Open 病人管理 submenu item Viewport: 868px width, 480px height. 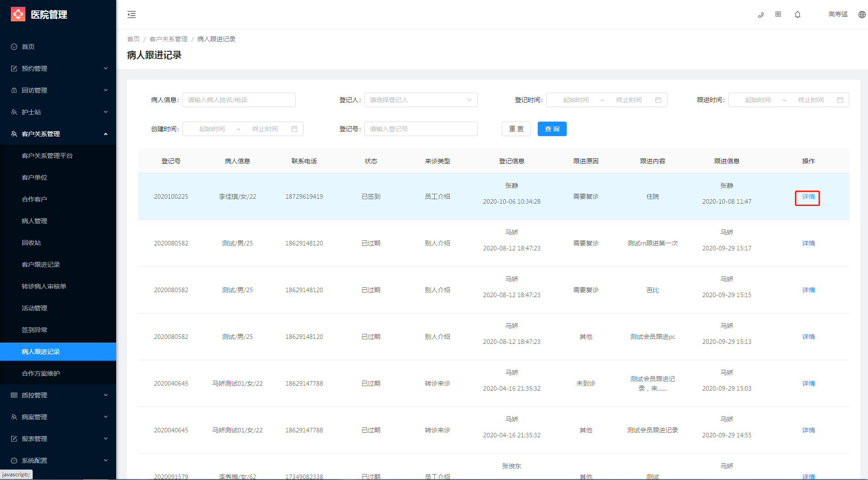click(x=58, y=221)
